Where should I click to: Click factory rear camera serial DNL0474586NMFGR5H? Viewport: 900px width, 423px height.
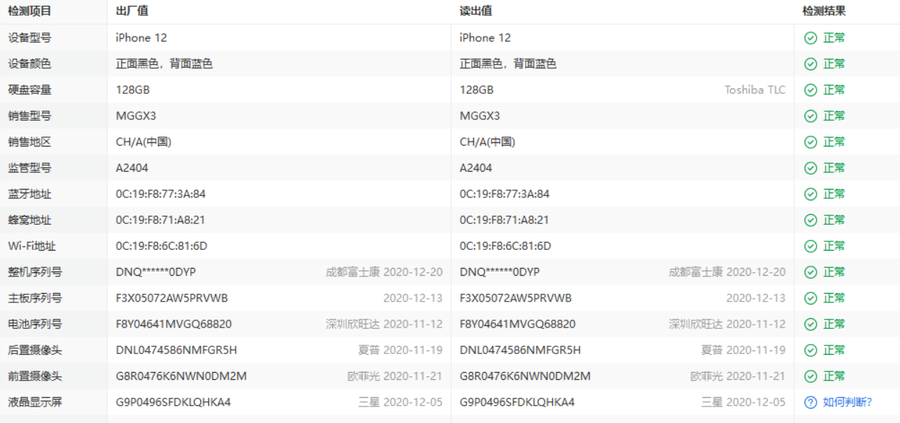point(176,350)
